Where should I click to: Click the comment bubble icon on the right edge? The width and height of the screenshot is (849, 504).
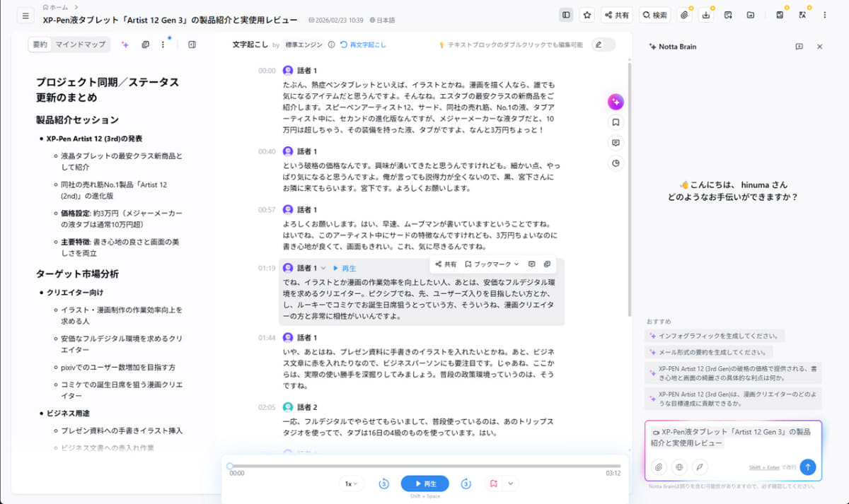pos(616,143)
